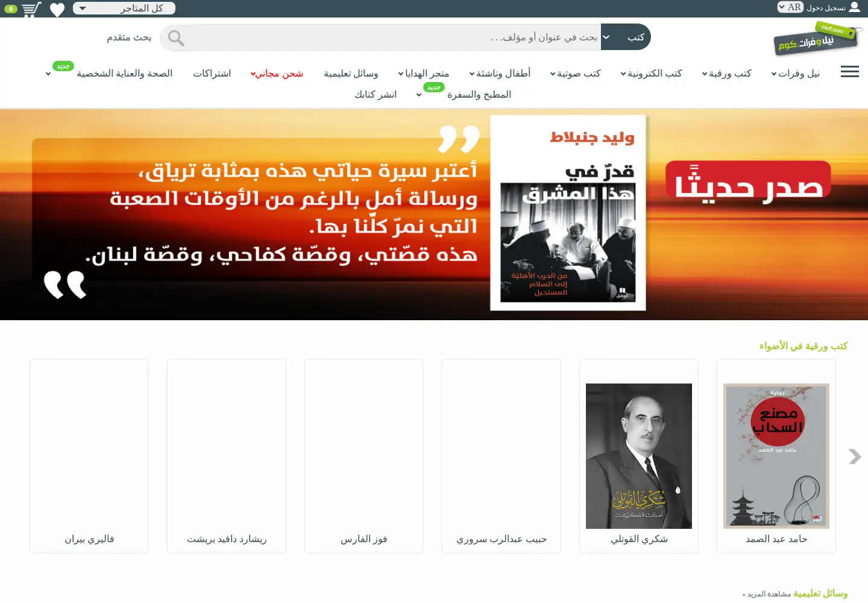This screenshot has width=868, height=603.
Task: Click the بحث متقدم advanced search link
Action: [x=129, y=37]
